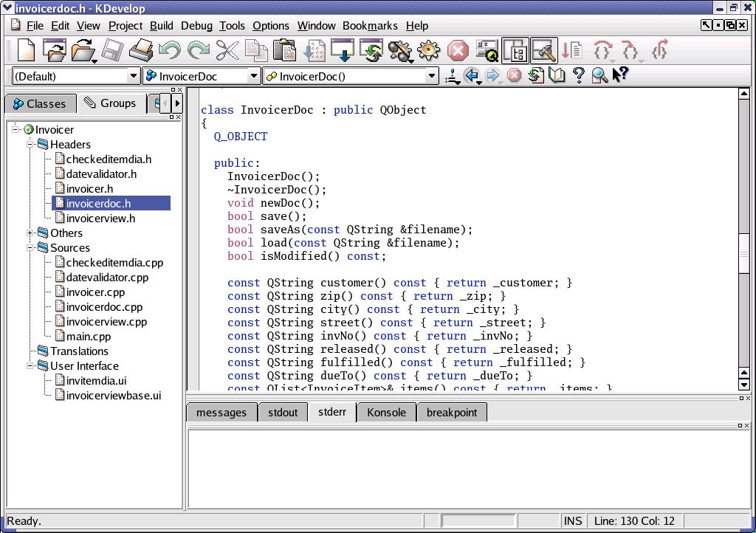Click the make icon with window and blue down arrow
The height and width of the screenshot is (533, 756).
[x=343, y=50]
